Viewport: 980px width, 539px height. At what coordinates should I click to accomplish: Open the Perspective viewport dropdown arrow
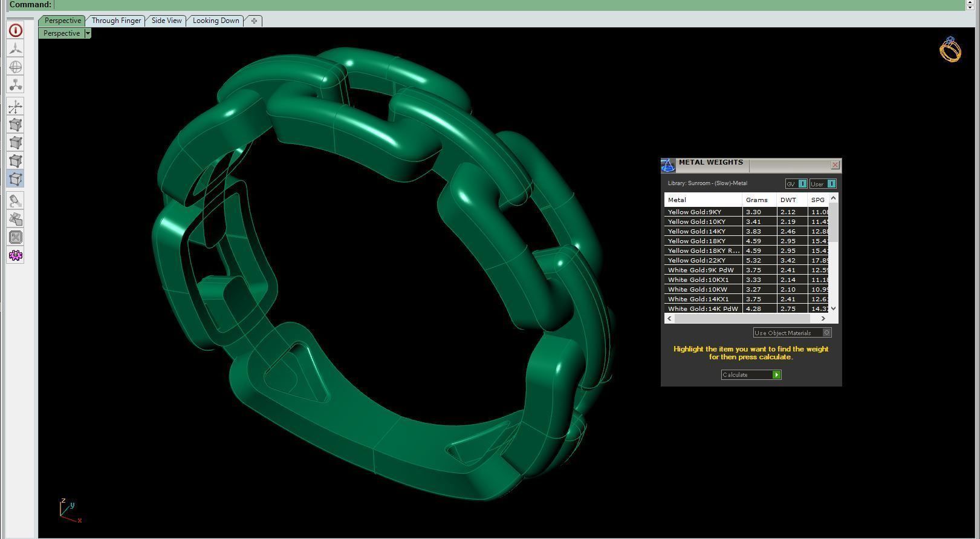88,33
